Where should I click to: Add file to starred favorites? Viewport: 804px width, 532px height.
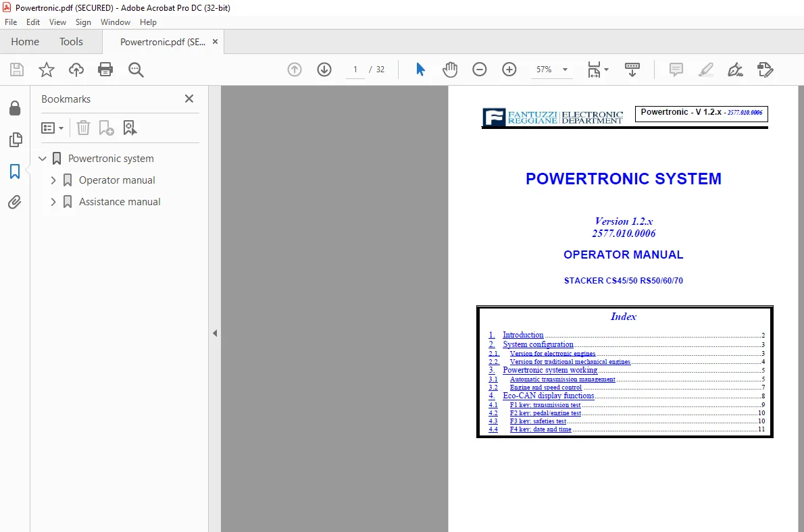tap(47, 70)
